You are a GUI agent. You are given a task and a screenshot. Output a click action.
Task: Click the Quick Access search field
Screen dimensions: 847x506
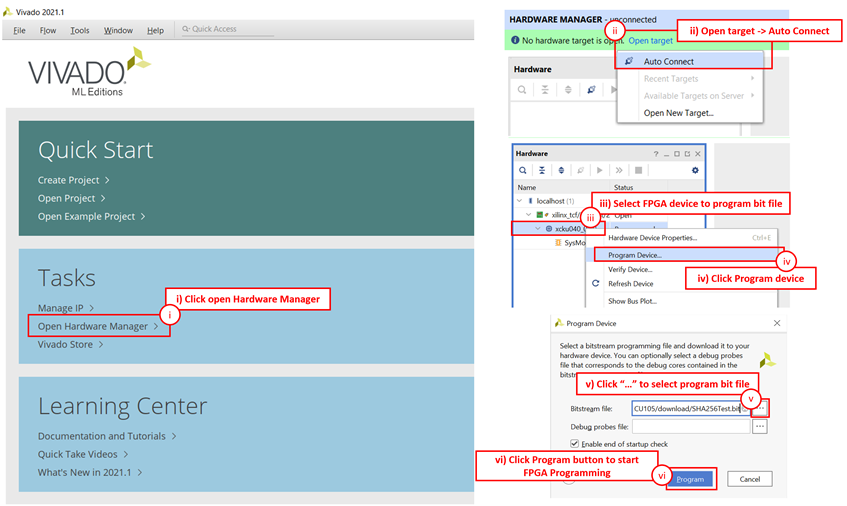pos(227,29)
